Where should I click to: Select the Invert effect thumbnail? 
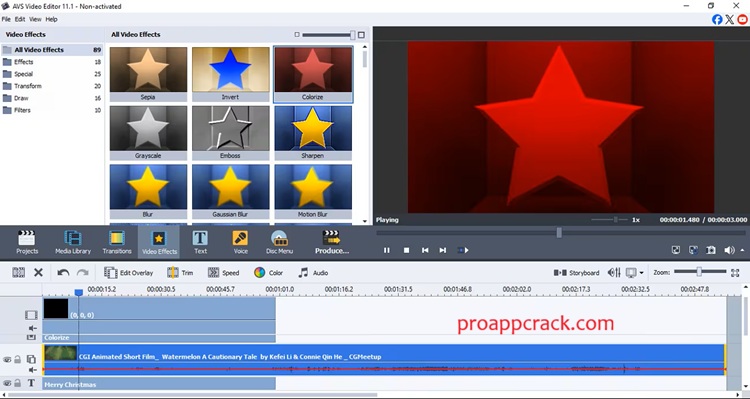pyautogui.click(x=231, y=74)
